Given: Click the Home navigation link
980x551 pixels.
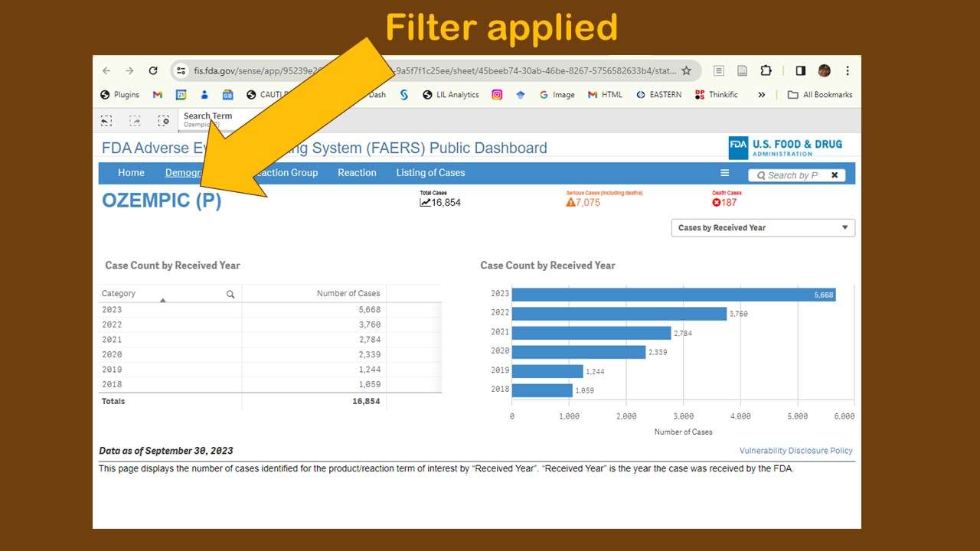Looking at the screenshot, I should 131,172.
